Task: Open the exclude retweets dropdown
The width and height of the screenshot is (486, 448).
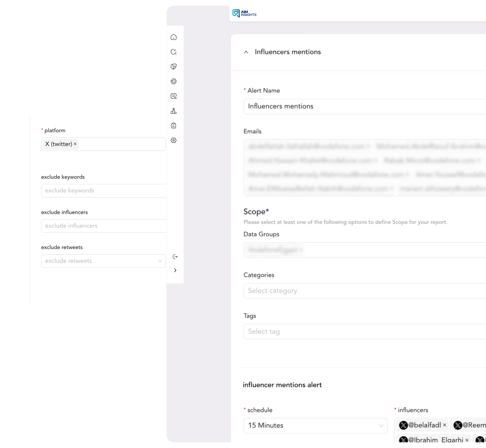Action: click(103, 261)
